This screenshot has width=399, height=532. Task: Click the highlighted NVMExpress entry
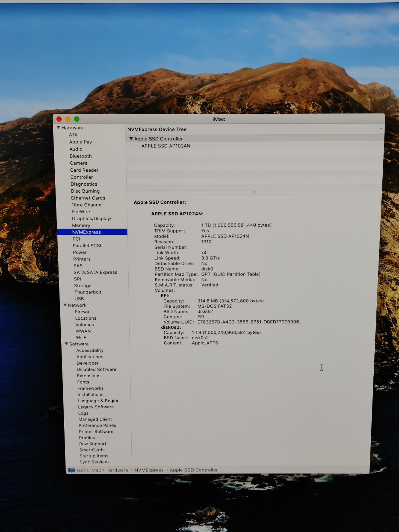tap(92, 232)
